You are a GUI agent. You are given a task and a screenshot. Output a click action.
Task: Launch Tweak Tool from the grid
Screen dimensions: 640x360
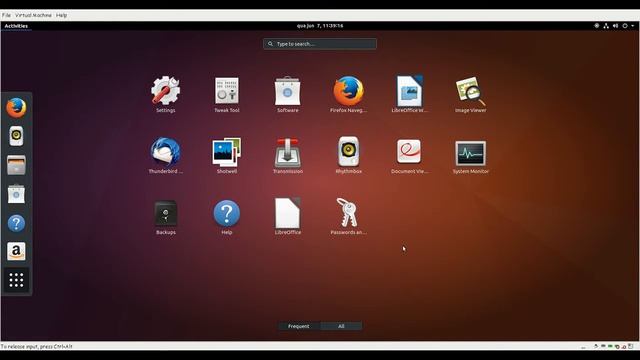[x=227, y=91]
